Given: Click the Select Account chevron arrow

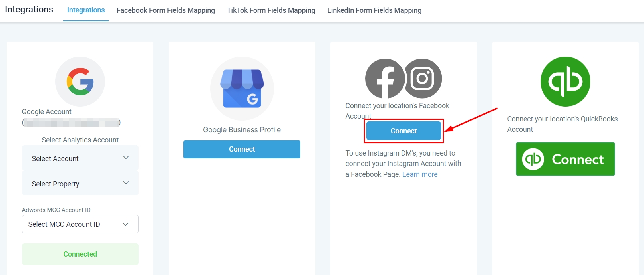Looking at the screenshot, I should pyautogui.click(x=126, y=158).
